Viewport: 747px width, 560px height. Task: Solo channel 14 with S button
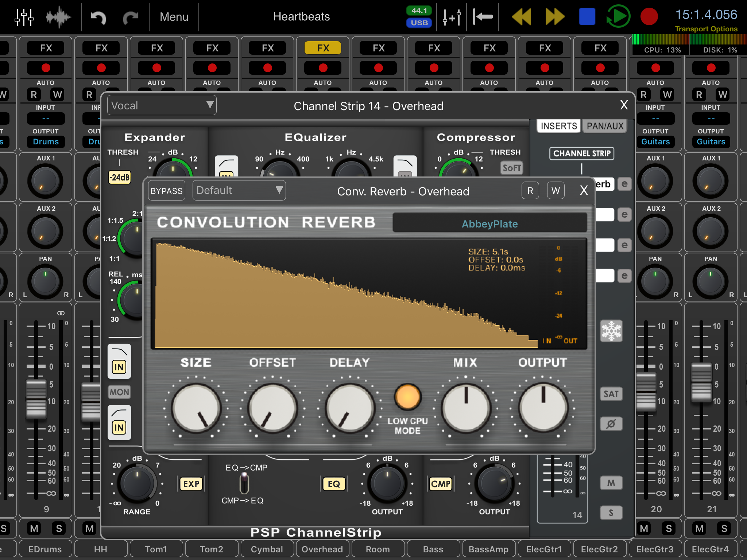[x=611, y=513]
